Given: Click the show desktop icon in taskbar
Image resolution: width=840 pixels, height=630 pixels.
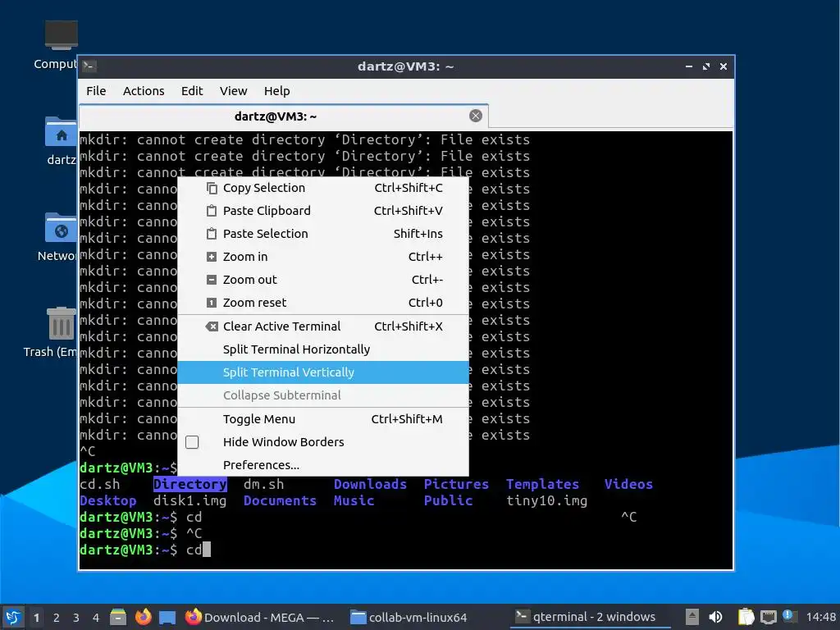Looking at the screenshot, I should click(167, 617).
